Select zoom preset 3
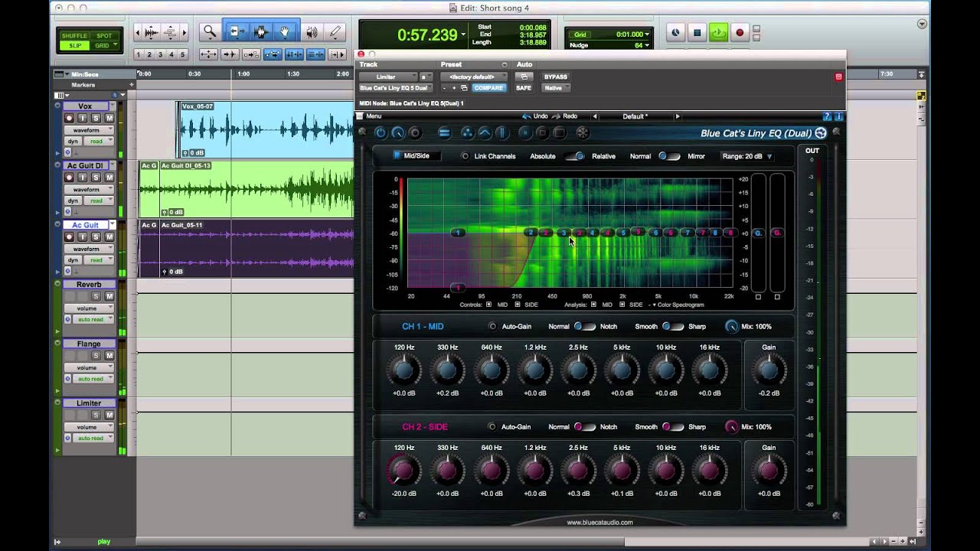The width and height of the screenshot is (980, 551). (160, 54)
